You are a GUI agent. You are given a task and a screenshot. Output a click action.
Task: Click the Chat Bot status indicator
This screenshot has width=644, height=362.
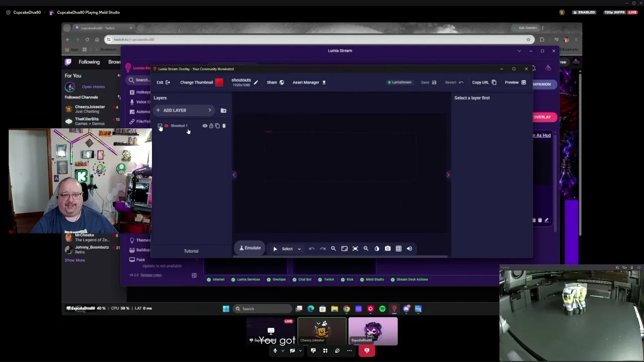pos(302,280)
